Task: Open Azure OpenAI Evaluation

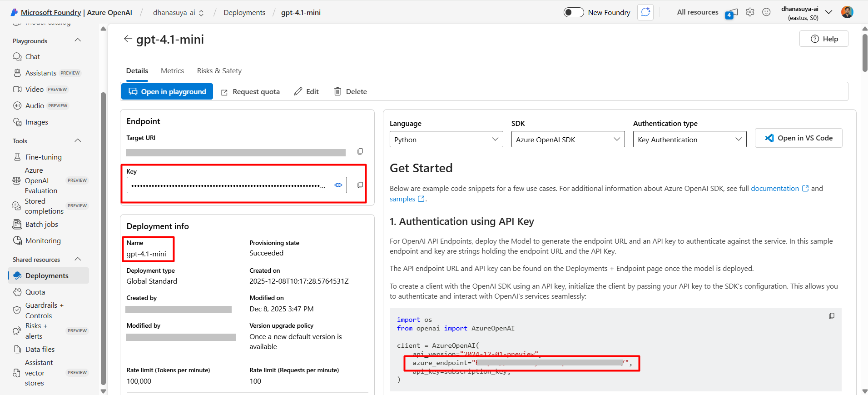Action: pyautogui.click(x=49, y=180)
